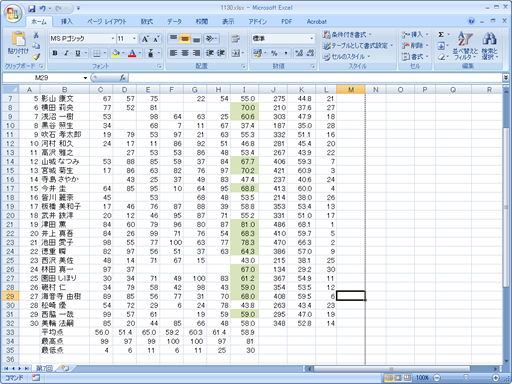
Task: Click the Select All corner button
Action: (10, 90)
